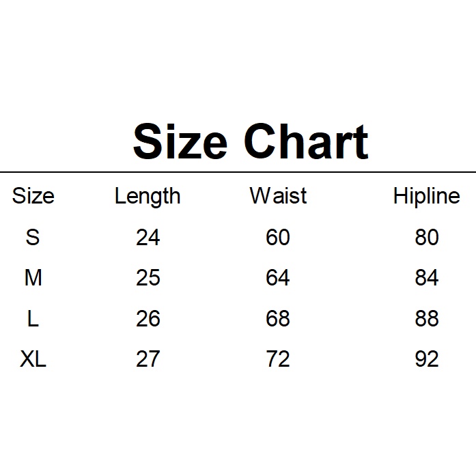Select the Size column header
The width and height of the screenshot is (476, 476).
pyautogui.click(x=33, y=196)
